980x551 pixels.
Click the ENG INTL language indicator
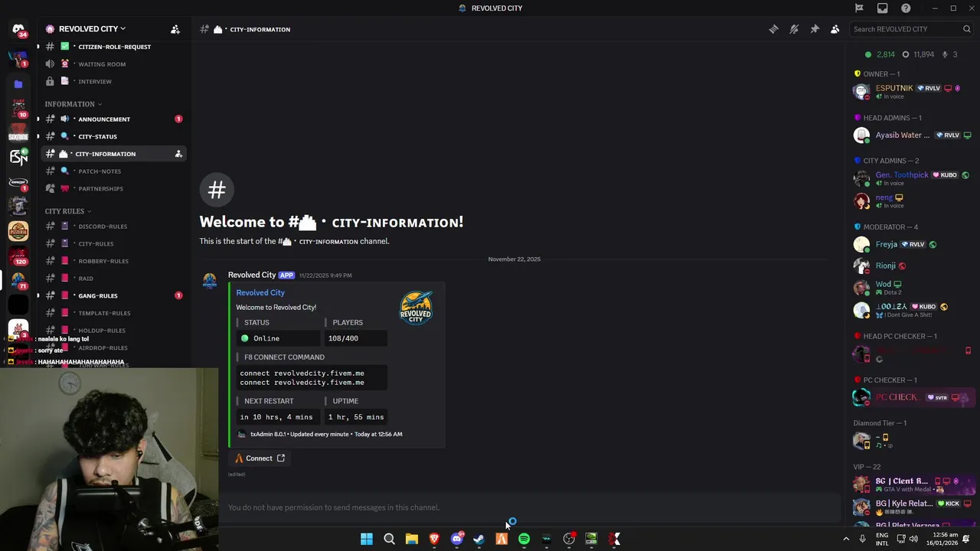click(882, 540)
